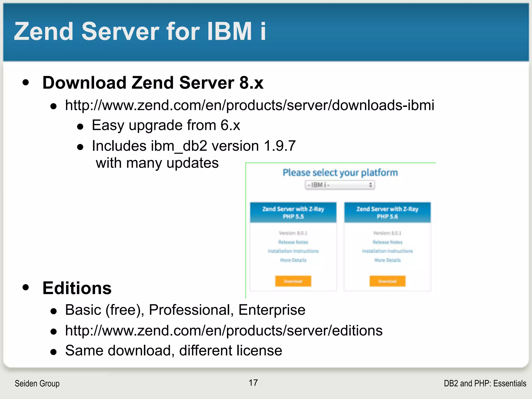532x399 pixels.
Task: Click slide number 17 in footer
Action: pyautogui.click(x=253, y=383)
